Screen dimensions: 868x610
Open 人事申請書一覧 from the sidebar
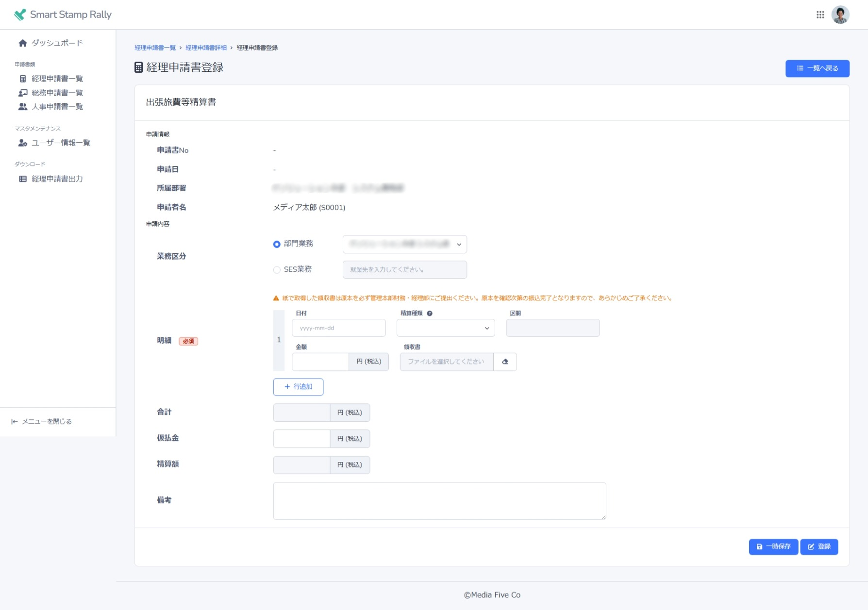coord(57,107)
